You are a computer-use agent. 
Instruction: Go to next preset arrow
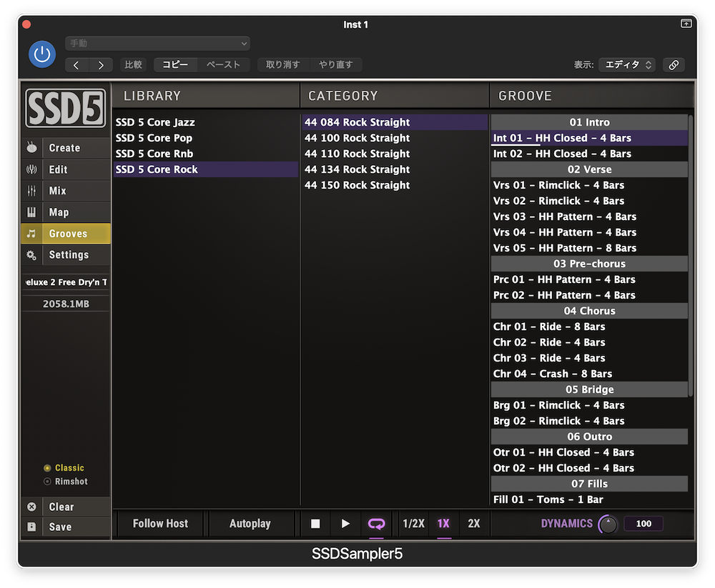(101, 65)
